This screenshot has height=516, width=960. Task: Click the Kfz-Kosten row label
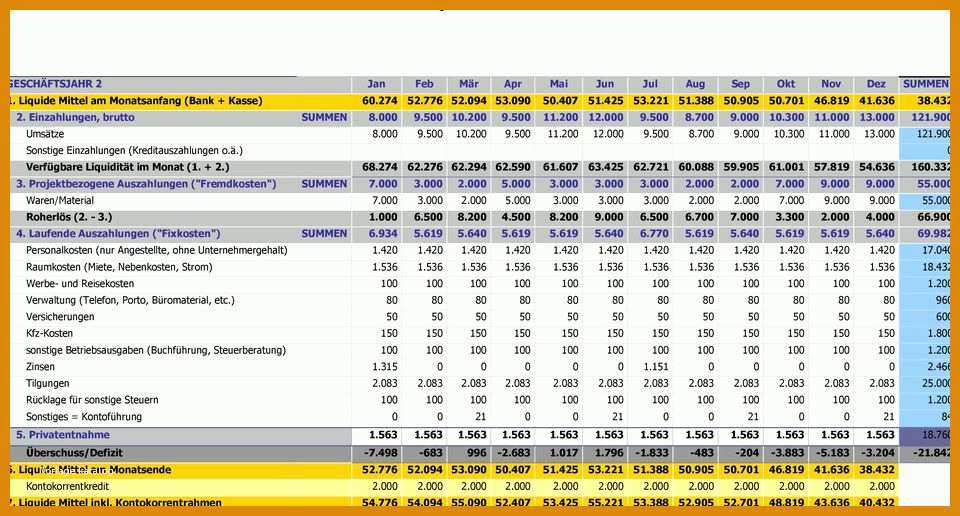[x=49, y=333]
